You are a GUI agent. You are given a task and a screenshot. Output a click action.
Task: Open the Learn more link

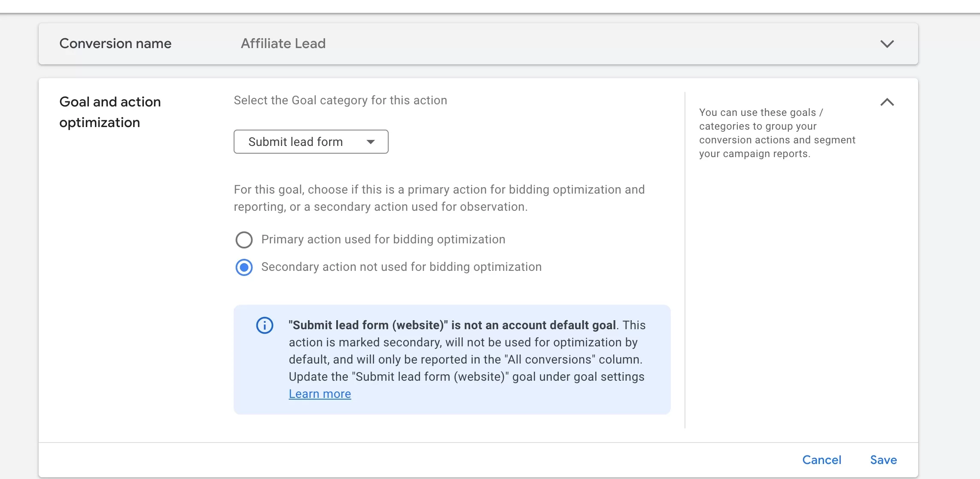click(320, 394)
